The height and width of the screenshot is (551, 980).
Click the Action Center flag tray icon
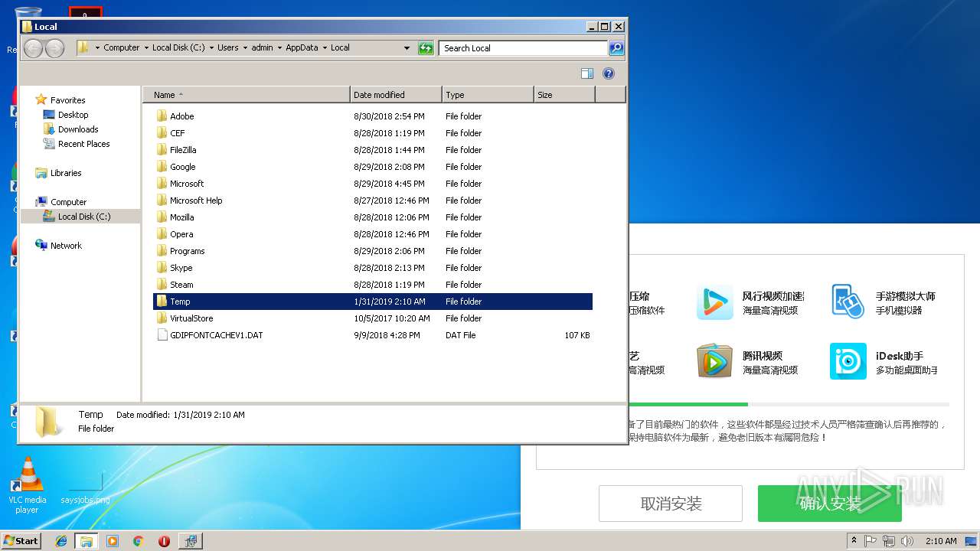(871, 541)
